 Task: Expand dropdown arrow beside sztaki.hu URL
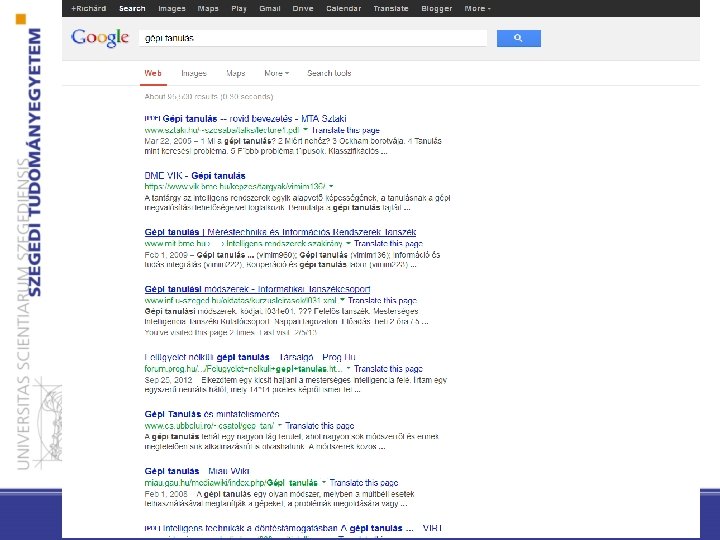(305, 130)
